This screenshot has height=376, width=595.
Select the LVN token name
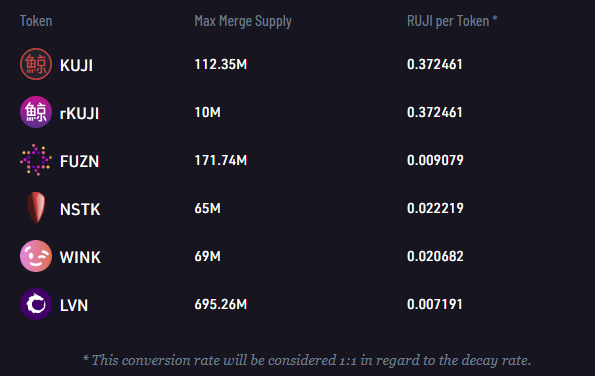pos(74,305)
